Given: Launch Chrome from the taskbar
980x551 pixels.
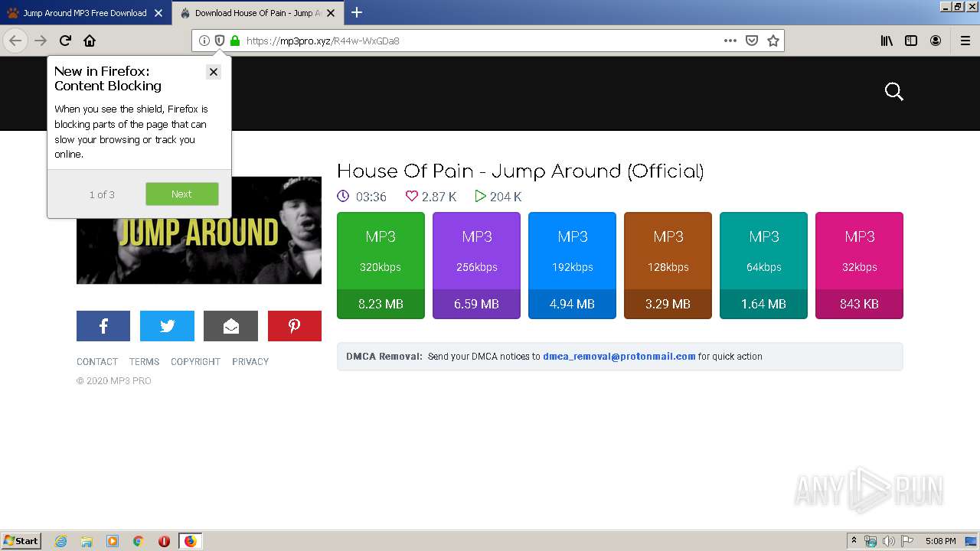Looking at the screenshot, I should click(x=139, y=541).
